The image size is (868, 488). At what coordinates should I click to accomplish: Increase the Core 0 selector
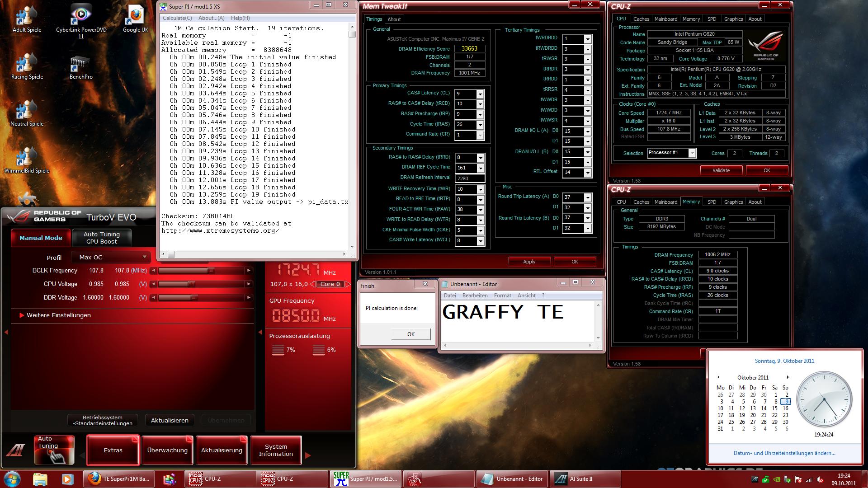point(347,284)
